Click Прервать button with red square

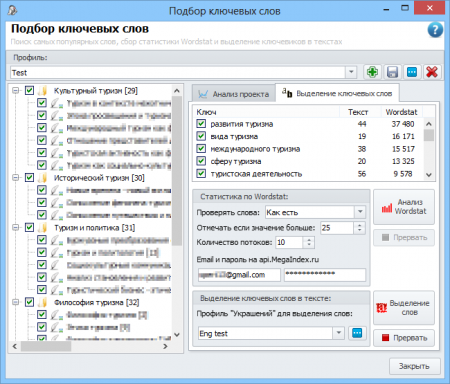click(x=404, y=338)
